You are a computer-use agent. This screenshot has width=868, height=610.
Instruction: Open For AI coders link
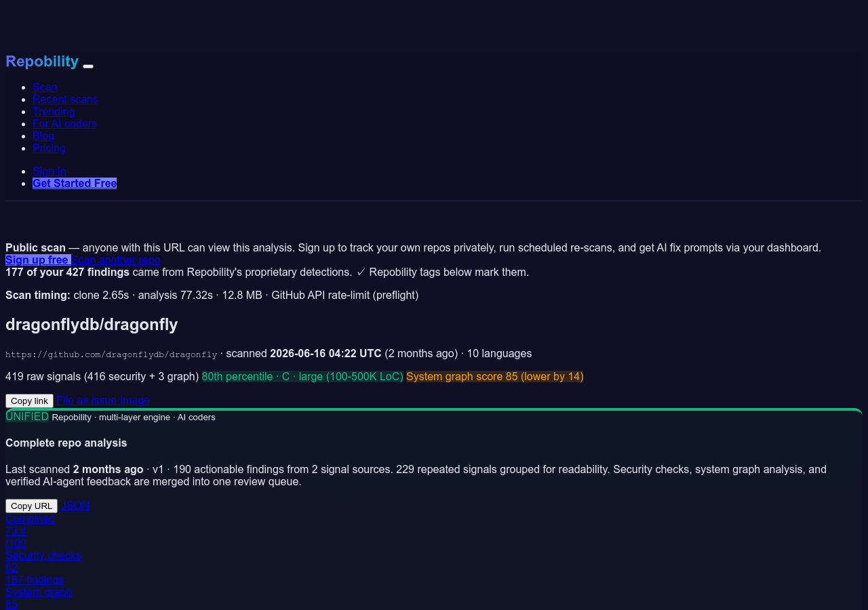[64, 123]
